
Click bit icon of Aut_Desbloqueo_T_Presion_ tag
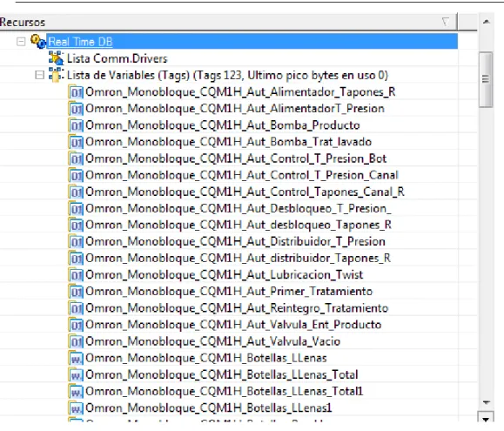point(77,209)
